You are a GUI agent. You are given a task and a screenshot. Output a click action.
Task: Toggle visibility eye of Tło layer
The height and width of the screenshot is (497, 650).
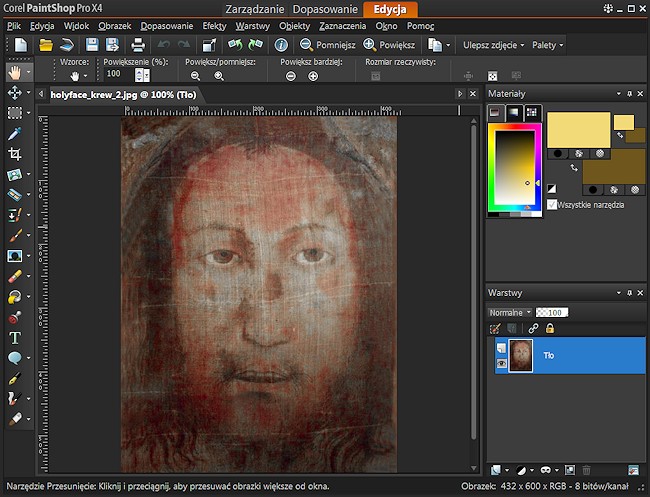[x=502, y=364]
